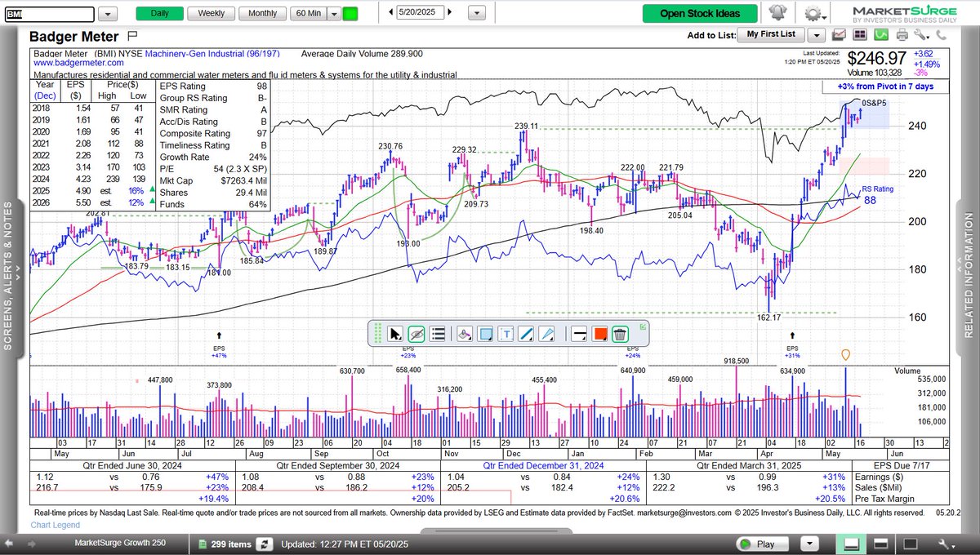
Task: Collapse the drawing toolbar with corner icon
Action: coord(643,326)
